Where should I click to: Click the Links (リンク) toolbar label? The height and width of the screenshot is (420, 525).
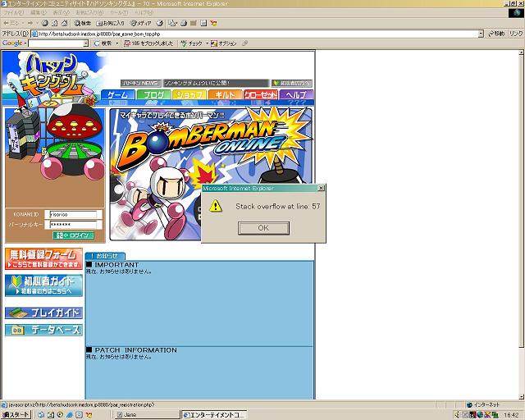tap(516, 34)
